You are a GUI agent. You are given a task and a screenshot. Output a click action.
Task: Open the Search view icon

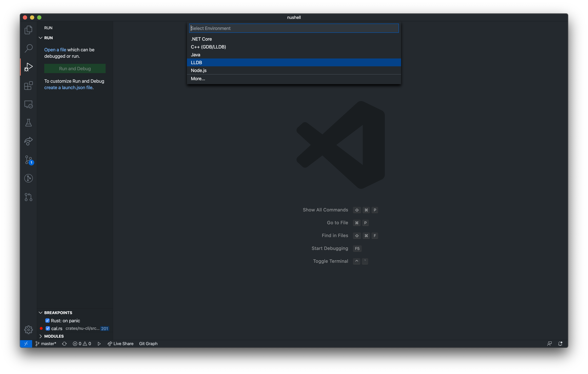[x=28, y=48]
